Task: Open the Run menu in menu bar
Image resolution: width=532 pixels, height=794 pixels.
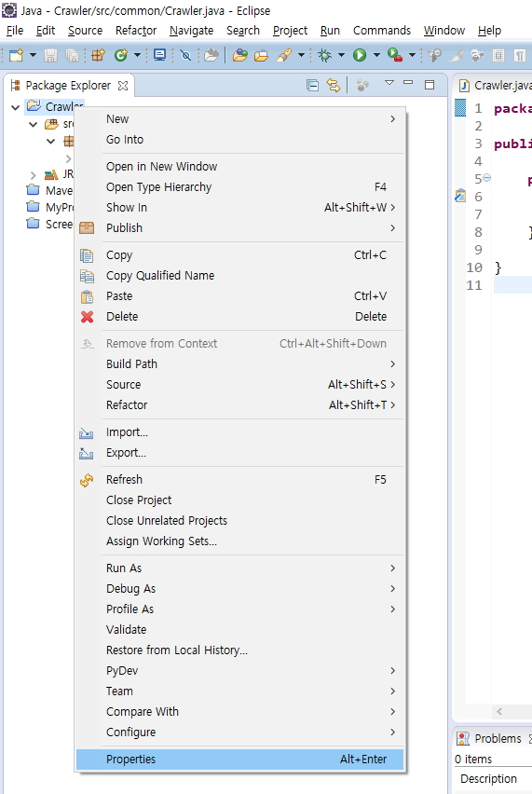Action: (330, 31)
